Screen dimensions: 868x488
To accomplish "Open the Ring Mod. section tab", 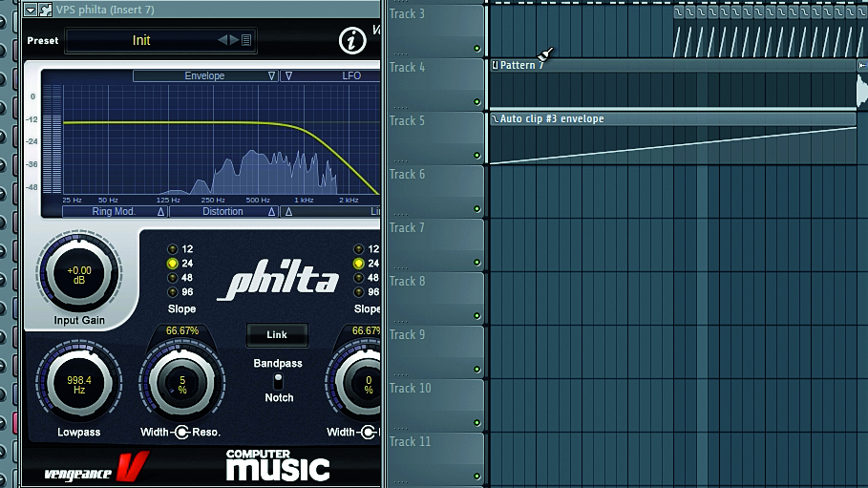I will tap(115, 212).
